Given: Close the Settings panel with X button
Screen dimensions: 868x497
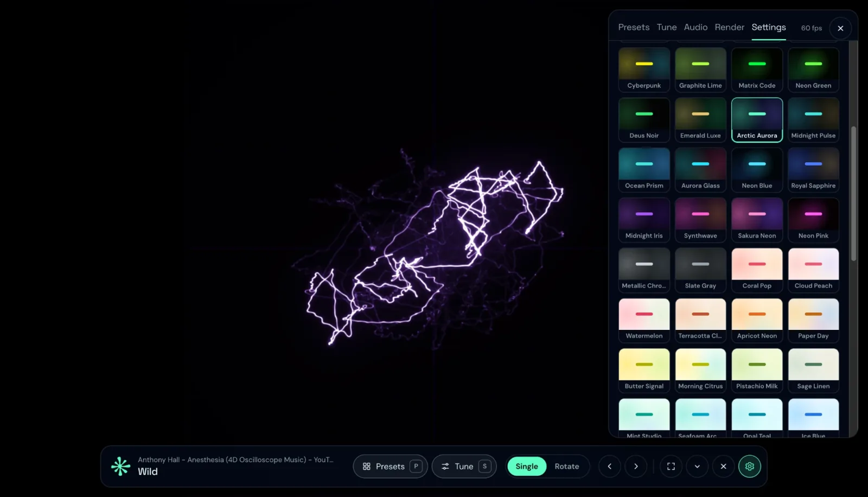Looking at the screenshot, I should tap(840, 28).
